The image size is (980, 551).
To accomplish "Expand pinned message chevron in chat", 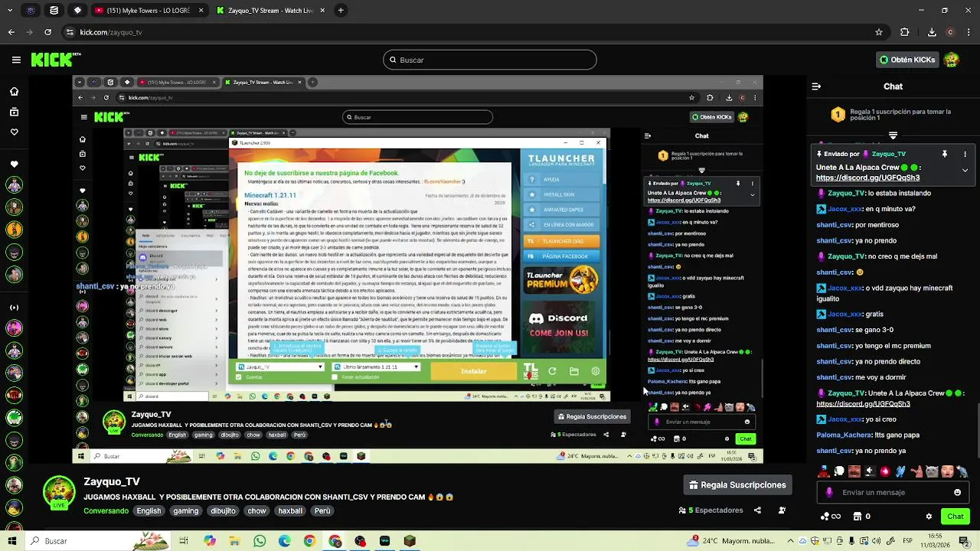I will click(965, 170).
